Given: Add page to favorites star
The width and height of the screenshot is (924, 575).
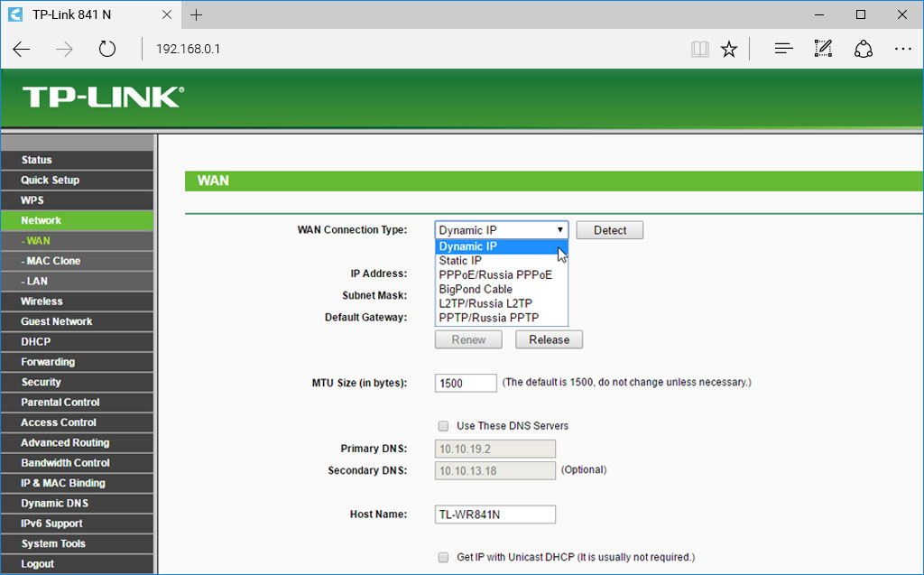Looking at the screenshot, I should (x=729, y=49).
